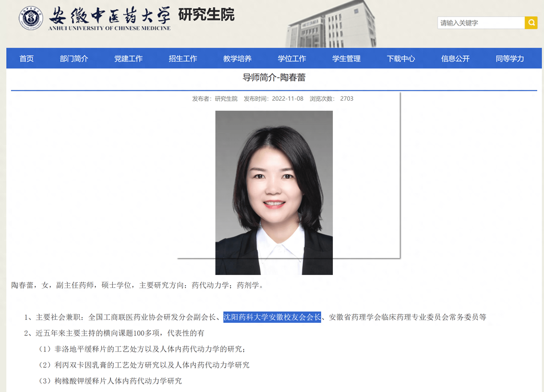Click the highlighted 沈阳药科大学安徽校友会会长 text
The image size is (544, 392).
(x=272, y=317)
